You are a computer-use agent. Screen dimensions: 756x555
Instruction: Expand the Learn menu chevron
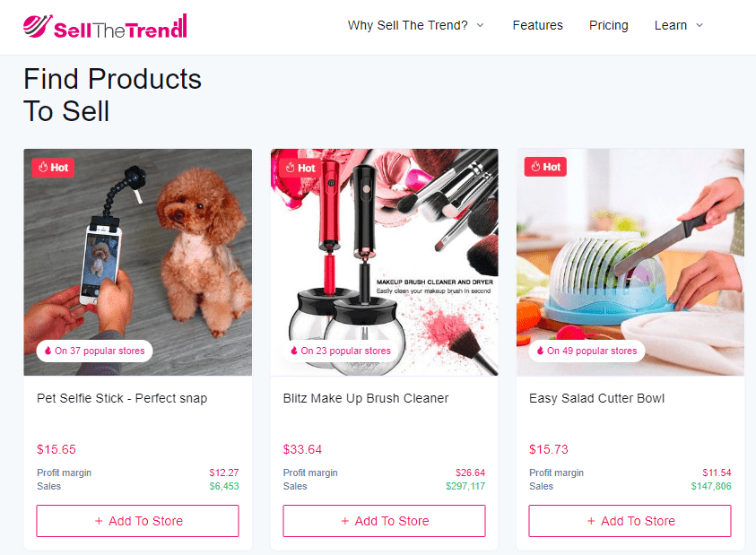[700, 25]
